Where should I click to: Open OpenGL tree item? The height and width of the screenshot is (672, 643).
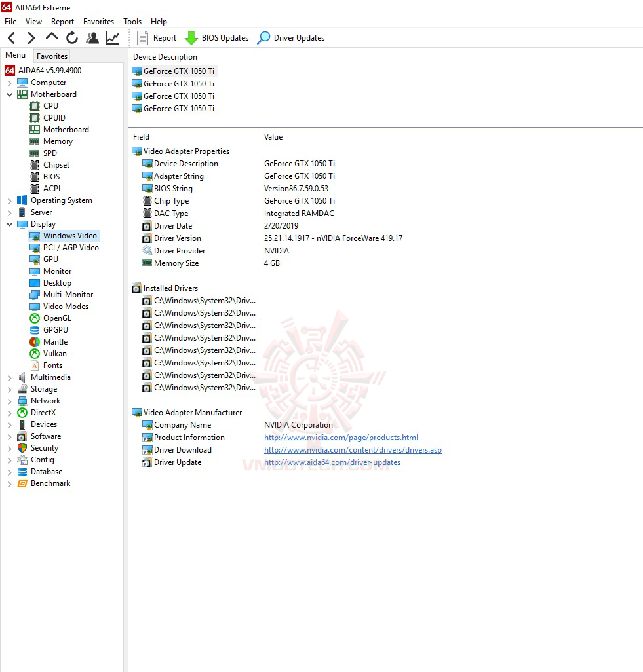click(57, 318)
